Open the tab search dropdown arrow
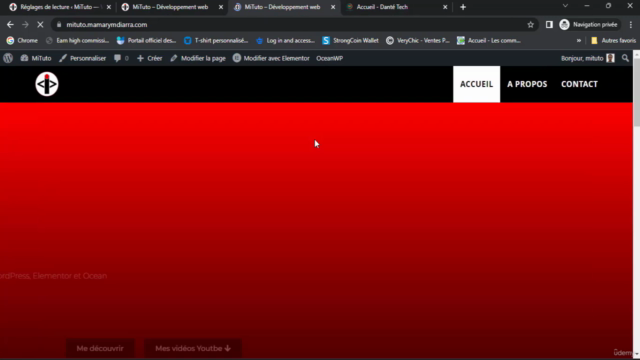640x360 pixels. [565, 6]
